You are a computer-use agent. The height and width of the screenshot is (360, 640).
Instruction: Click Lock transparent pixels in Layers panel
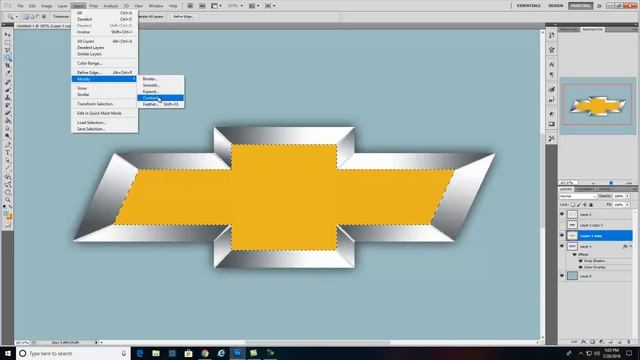(x=573, y=204)
